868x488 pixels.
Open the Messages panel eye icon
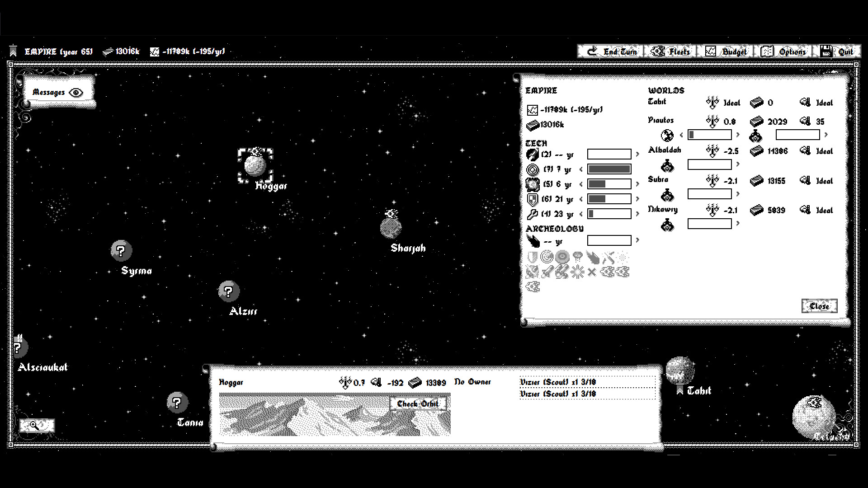tap(77, 92)
